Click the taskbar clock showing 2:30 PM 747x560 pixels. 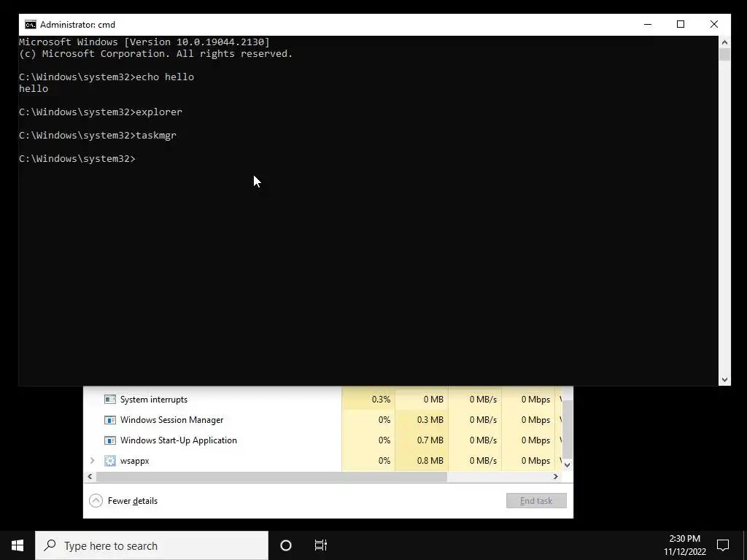click(x=684, y=545)
